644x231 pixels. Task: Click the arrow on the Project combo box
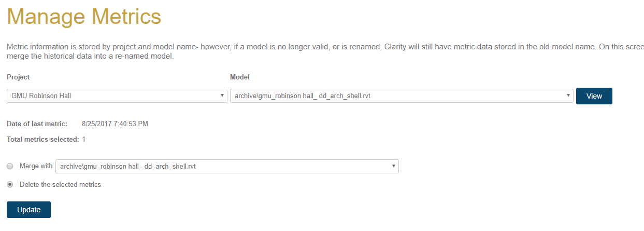tap(222, 96)
